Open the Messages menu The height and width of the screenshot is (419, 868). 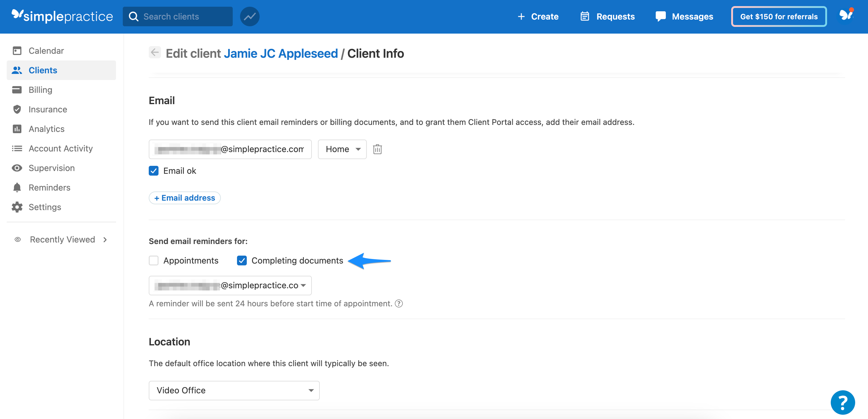[x=685, y=16]
